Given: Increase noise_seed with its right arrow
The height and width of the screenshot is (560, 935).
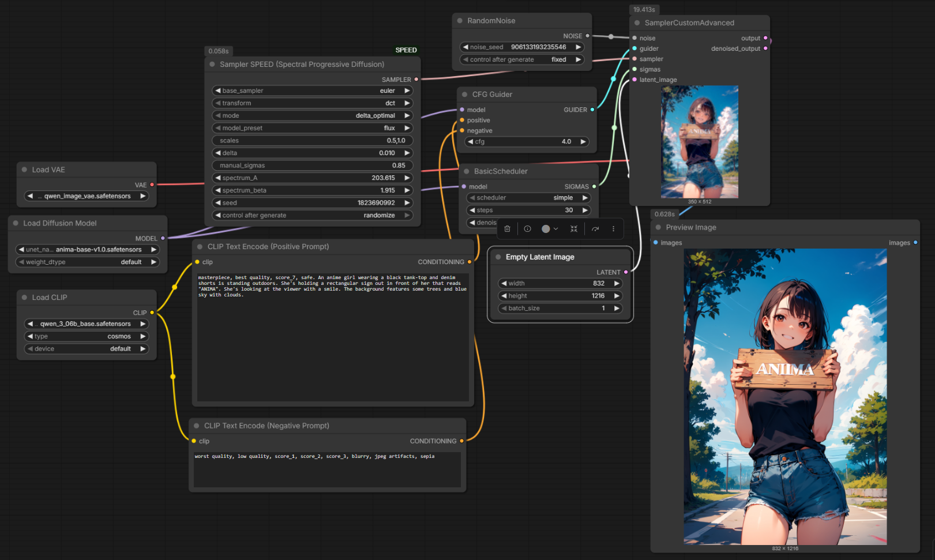Looking at the screenshot, I should [578, 47].
